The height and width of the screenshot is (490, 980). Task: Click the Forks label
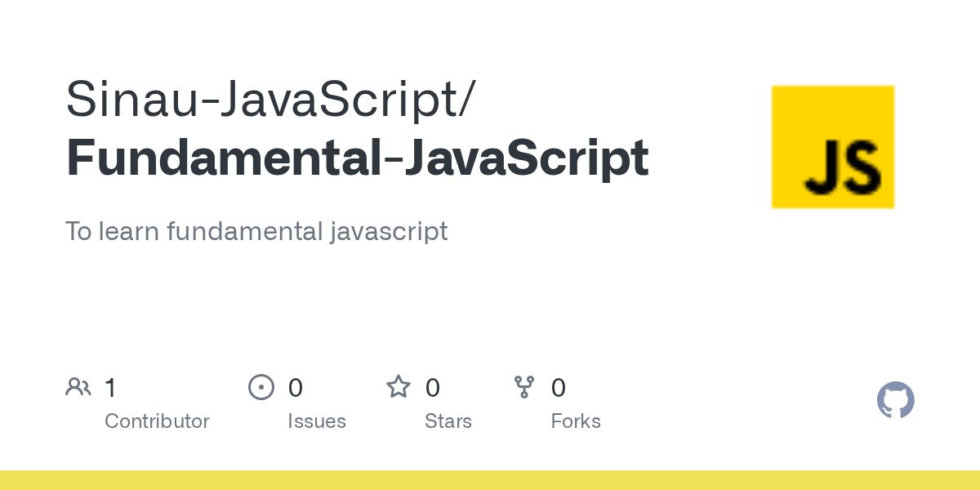click(x=576, y=421)
